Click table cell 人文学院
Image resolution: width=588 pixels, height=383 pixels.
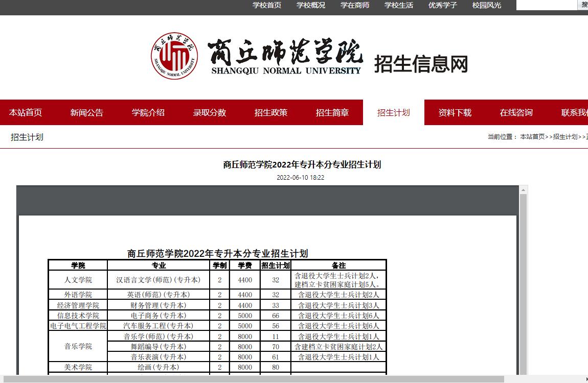point(78,280)
